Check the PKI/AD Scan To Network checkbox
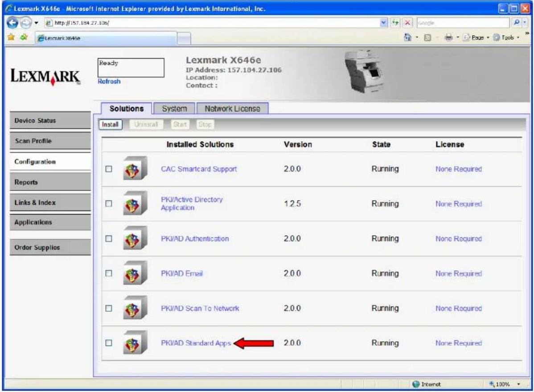This screenshot has width=534, height=392. 109,308
